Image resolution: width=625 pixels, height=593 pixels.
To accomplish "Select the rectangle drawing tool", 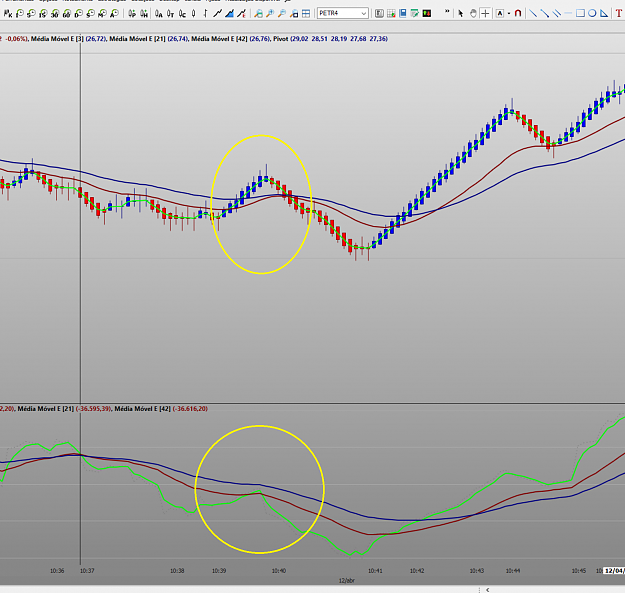I will pos(580,14).
